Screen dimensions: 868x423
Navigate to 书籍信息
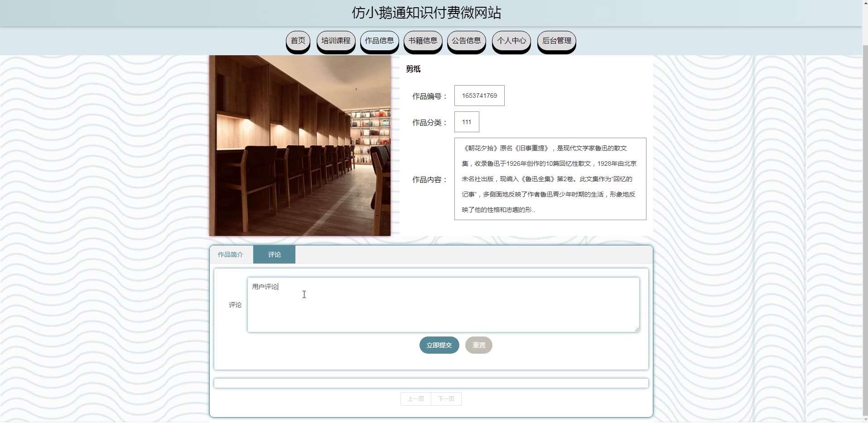pyautogui.click(x=423, y=41)
